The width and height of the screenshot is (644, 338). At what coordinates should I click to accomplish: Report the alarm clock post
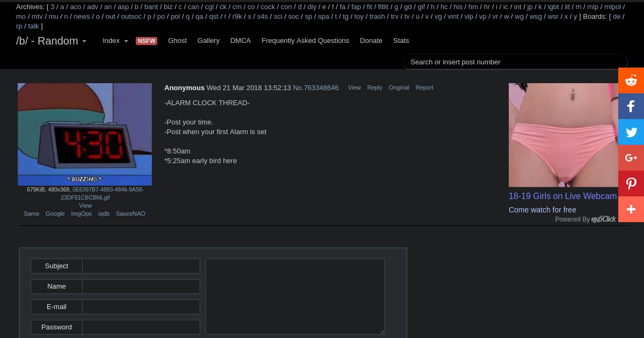point(424,87)
